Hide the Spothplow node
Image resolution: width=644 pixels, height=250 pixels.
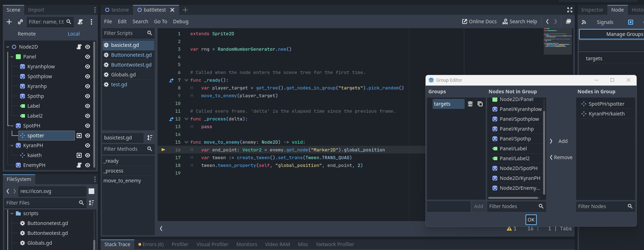pos(88,76)
